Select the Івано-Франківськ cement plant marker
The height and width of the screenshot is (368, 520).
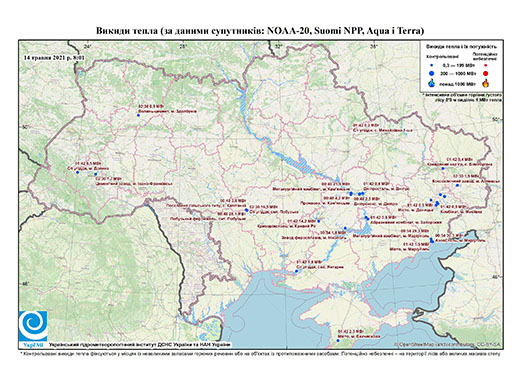95,174
